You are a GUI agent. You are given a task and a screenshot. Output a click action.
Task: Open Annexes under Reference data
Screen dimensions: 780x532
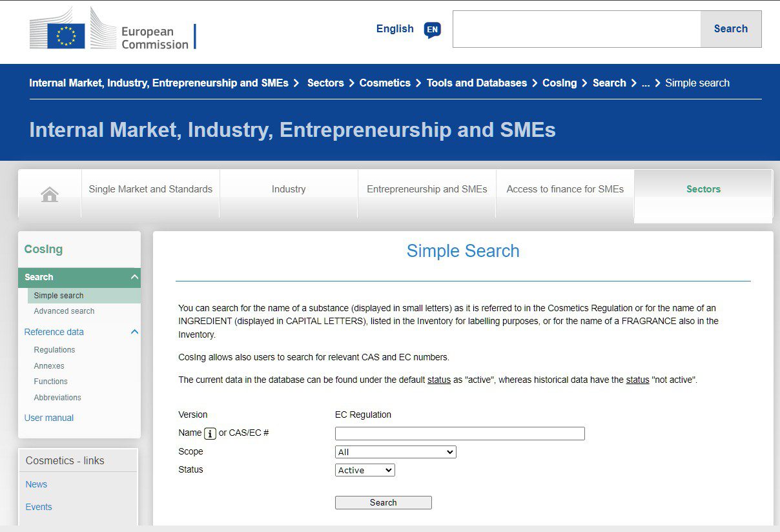point(49,365)
